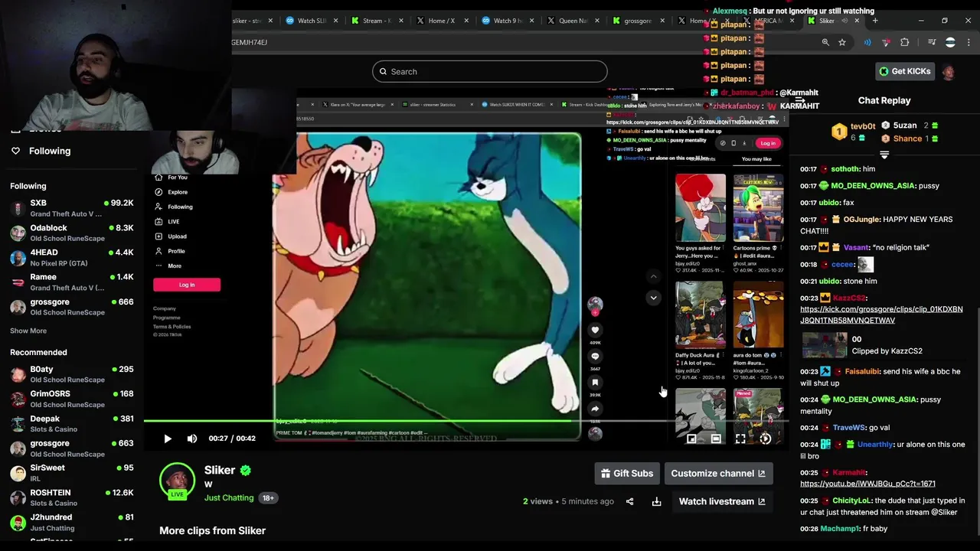
Task: Collapse the chat leaderboard chevron
Action: point(884,155)
